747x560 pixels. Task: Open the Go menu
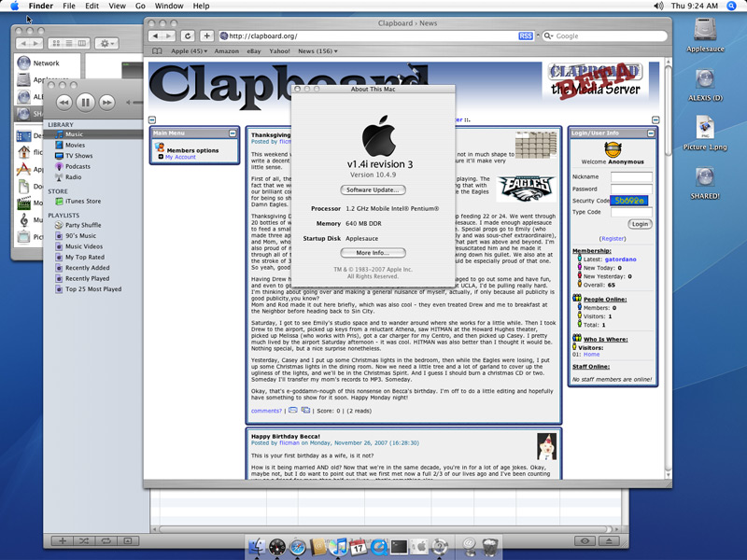140,6
